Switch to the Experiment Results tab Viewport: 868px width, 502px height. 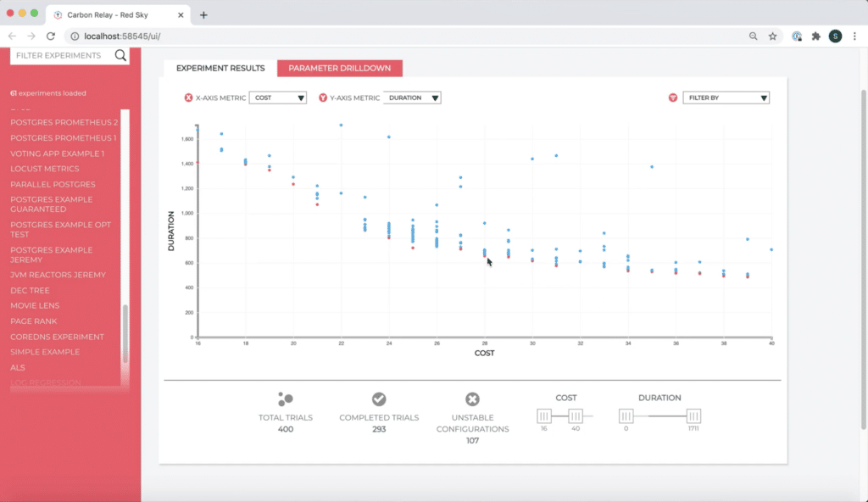click(x=220, y=68)
